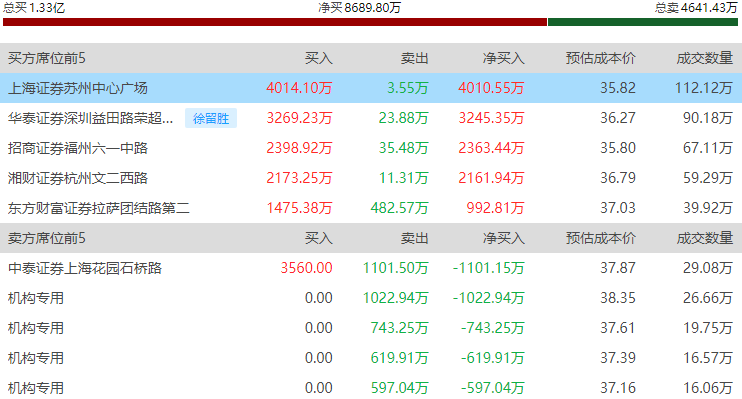The width and height of the screenshot is (742, 399).
Task: Click 净买入 header in buyer seats table
Action: [504, 58]
